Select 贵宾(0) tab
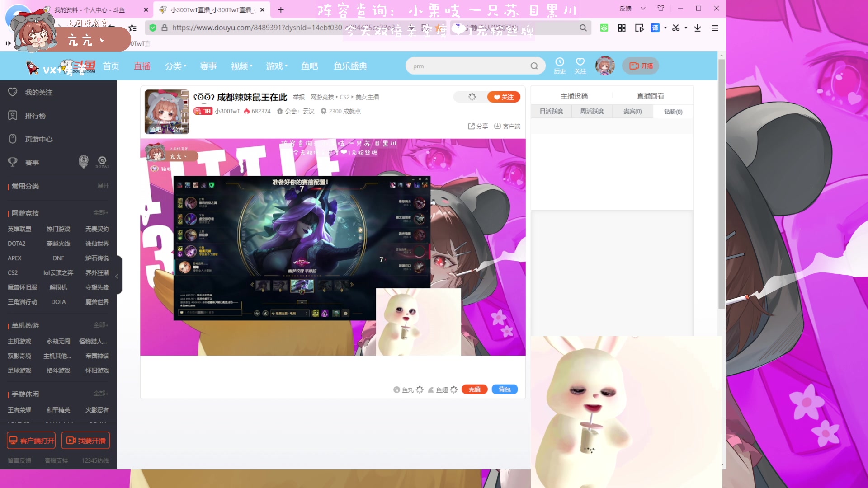Image resolution: width=868 pixels, height=488 pixels. click(x=632, y=111)
